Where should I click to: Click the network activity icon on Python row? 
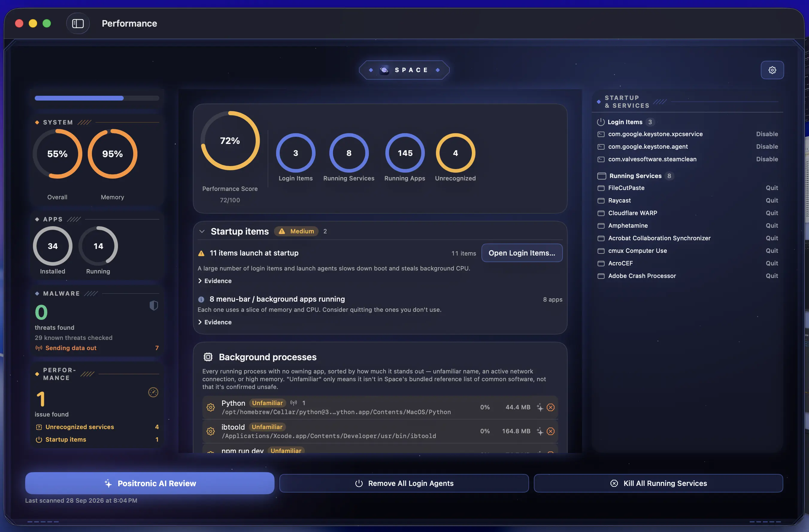point(294,403)
